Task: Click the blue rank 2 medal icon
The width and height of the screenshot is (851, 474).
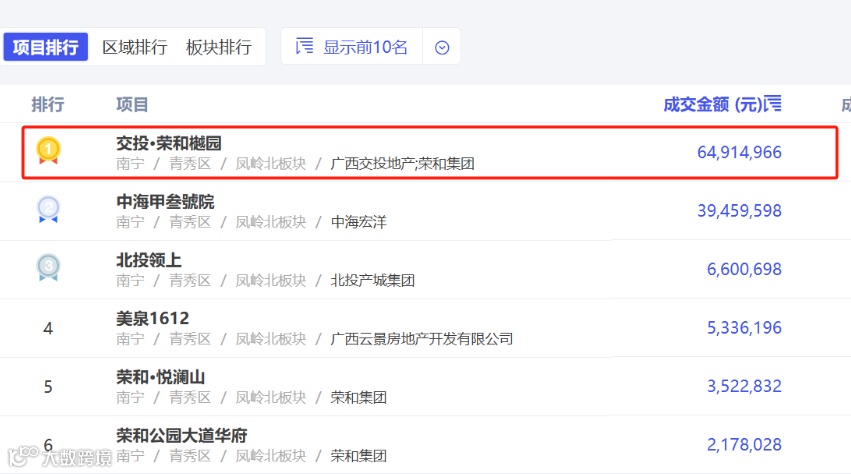Action: tap(48, 209)
